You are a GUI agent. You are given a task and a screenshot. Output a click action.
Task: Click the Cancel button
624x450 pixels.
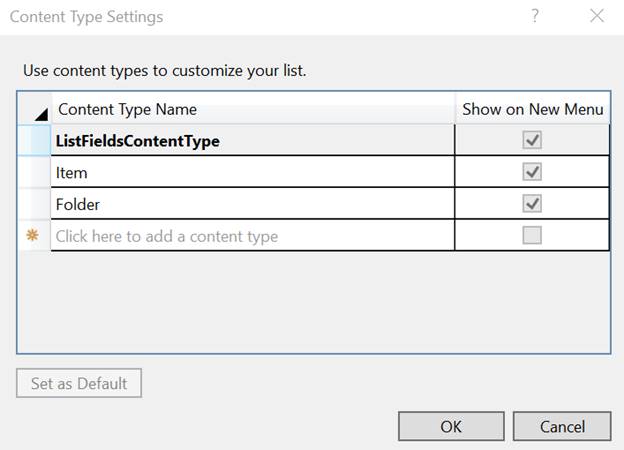point(562,426)
